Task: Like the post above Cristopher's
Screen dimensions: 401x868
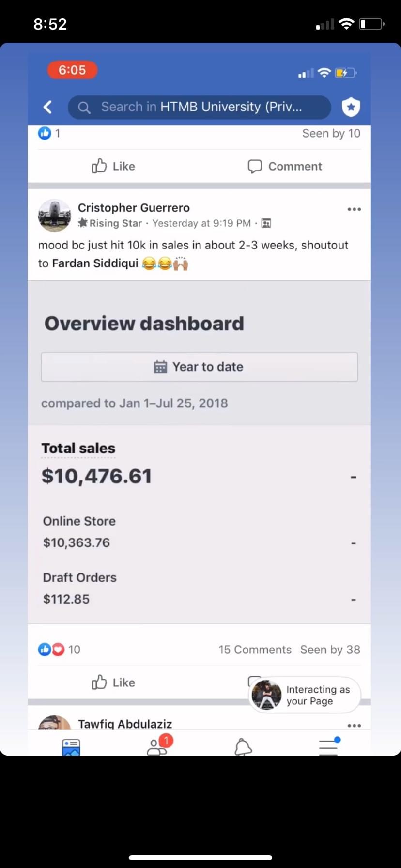Action: tap(114, 166)
